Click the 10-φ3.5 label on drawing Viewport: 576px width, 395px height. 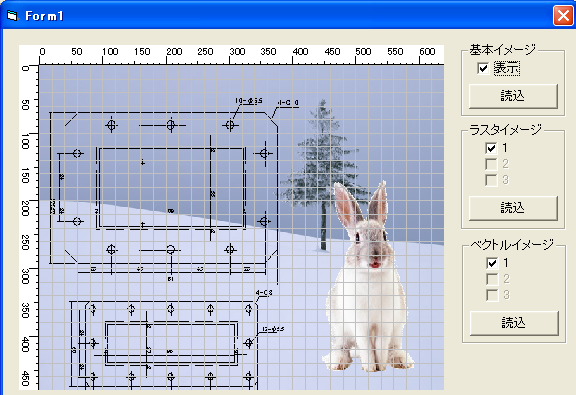click(249, 101)
